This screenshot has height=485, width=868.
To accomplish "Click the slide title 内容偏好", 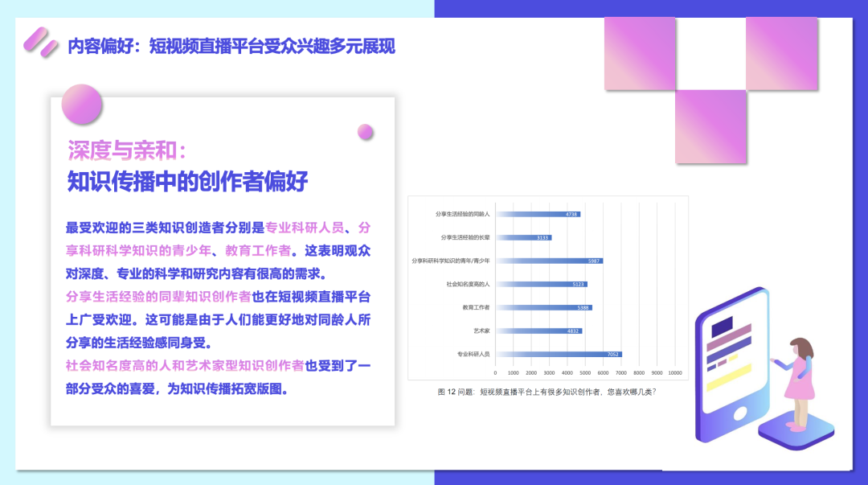I will [x=231, y=46].
